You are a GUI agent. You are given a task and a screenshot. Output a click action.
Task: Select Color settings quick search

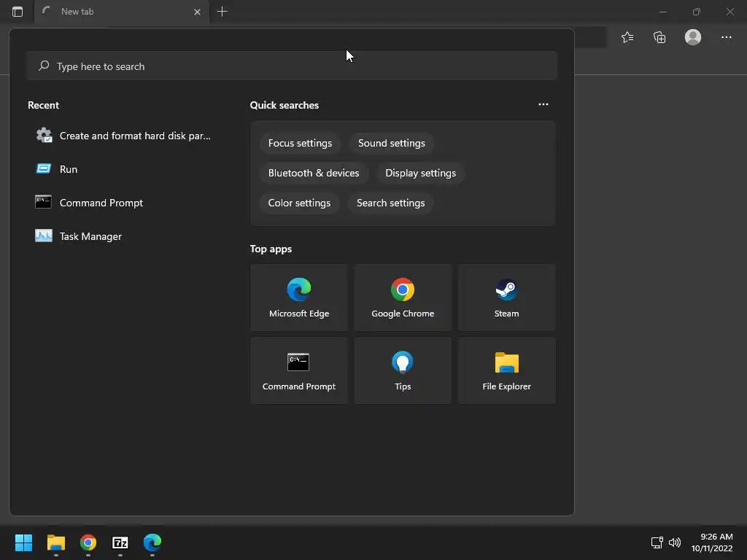[x=299, y=203]
